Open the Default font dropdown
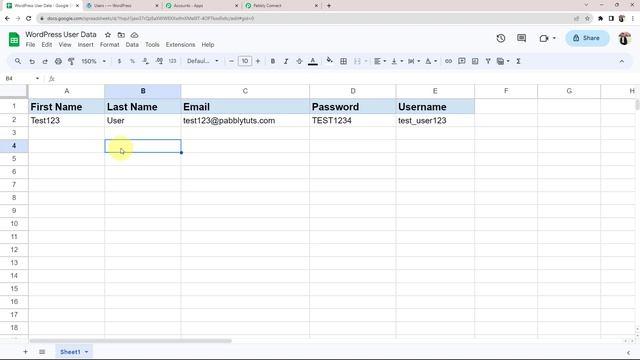This screenshot has width=640, height=360. point(203,61)
